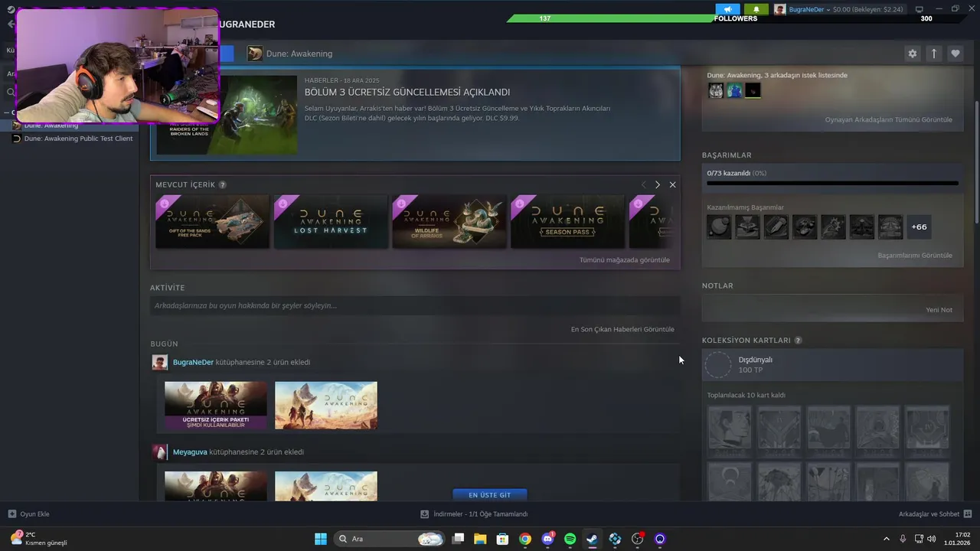Open Lost Harvest DLC card
The height and width of the screenshot is (551, 980).
pos(331,222)
